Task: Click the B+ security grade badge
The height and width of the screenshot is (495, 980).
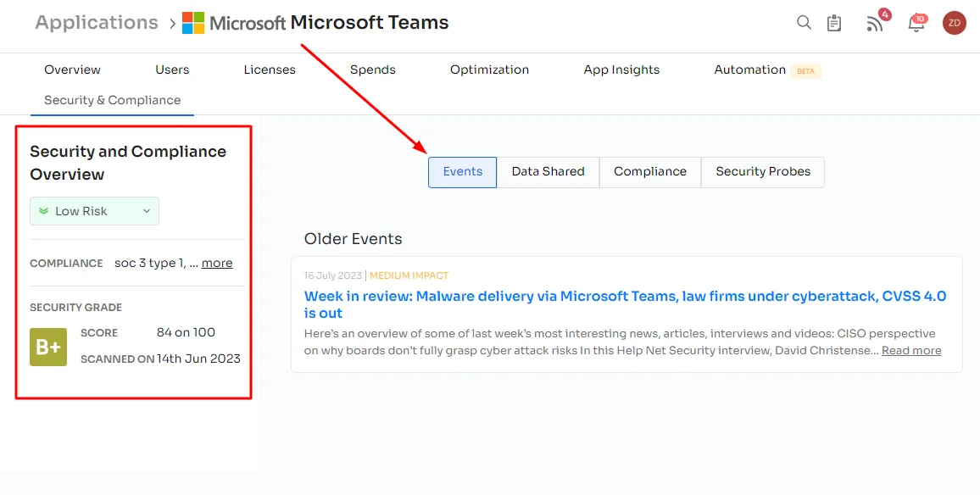Action: [x=48, y=347]
